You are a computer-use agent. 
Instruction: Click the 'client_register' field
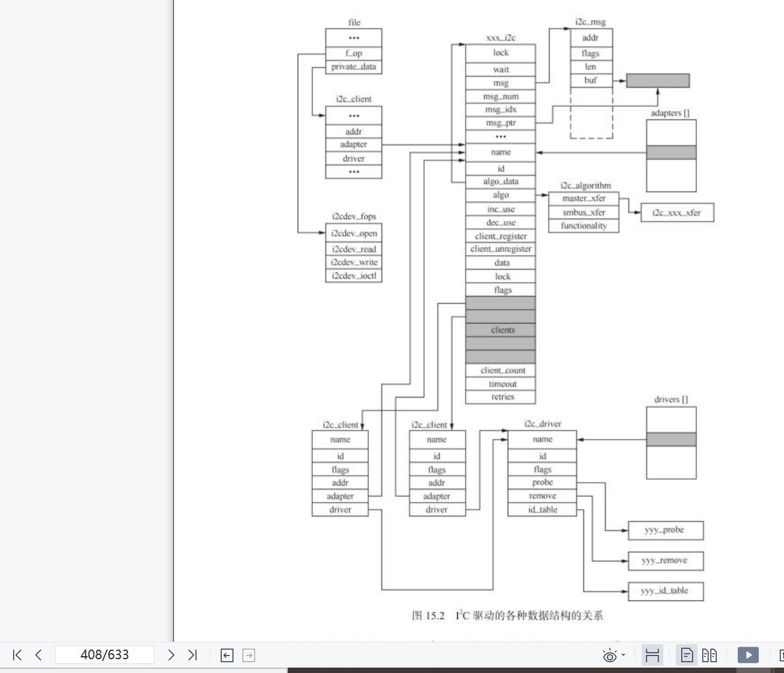pyautogui.click(x=500, y=237)
